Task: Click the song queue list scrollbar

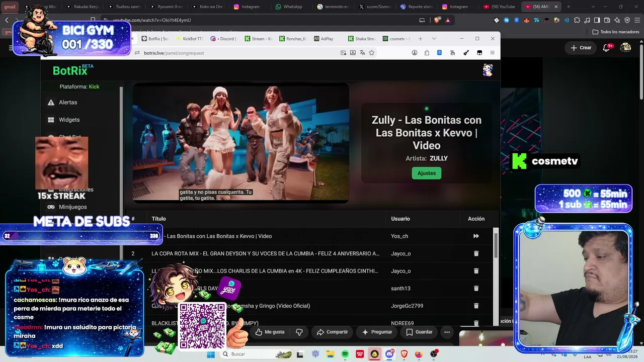Action: tap(496, 245)
